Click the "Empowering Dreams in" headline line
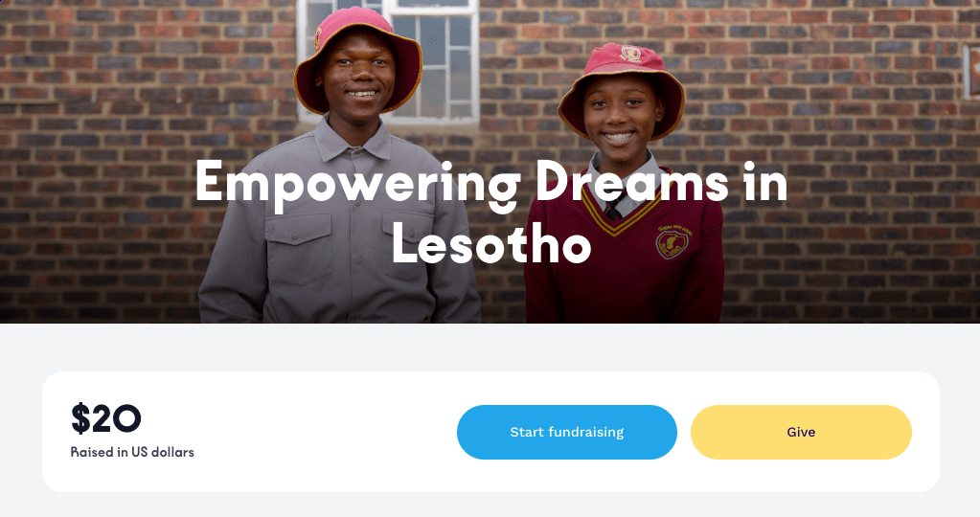Image resolution: width=980 pixels, height=517 pixels. [x=490, y=182]
